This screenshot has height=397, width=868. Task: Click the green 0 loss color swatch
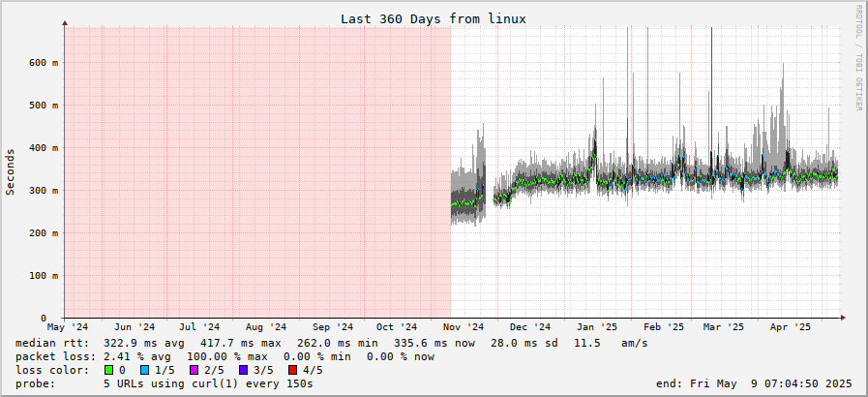(x=108, y=371)
